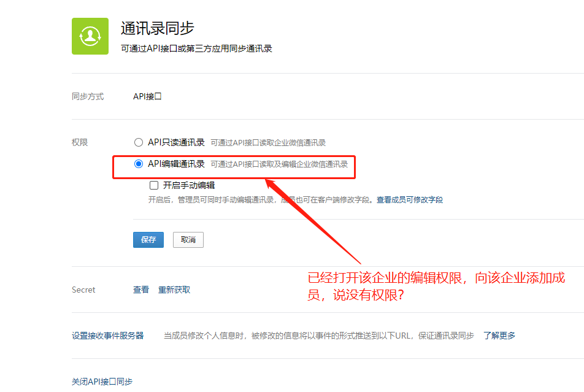Select the API只读通讯录 radio button
This screenshot has width=584, height=392.
[x=139, y=142]
